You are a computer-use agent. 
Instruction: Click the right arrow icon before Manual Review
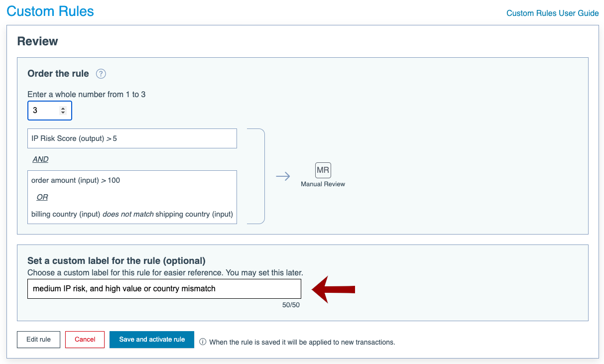click(283, 176)
